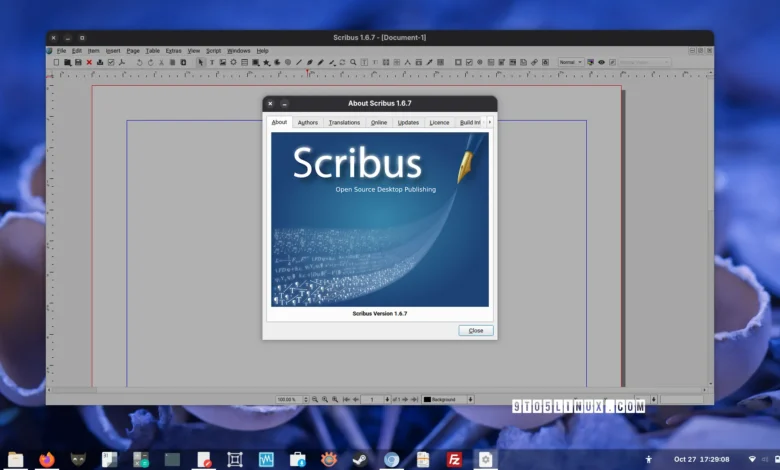Image resolution: width=780 pixels, height=470 pixels.
Task: Open the Extras menu
Action: (174, 51)
